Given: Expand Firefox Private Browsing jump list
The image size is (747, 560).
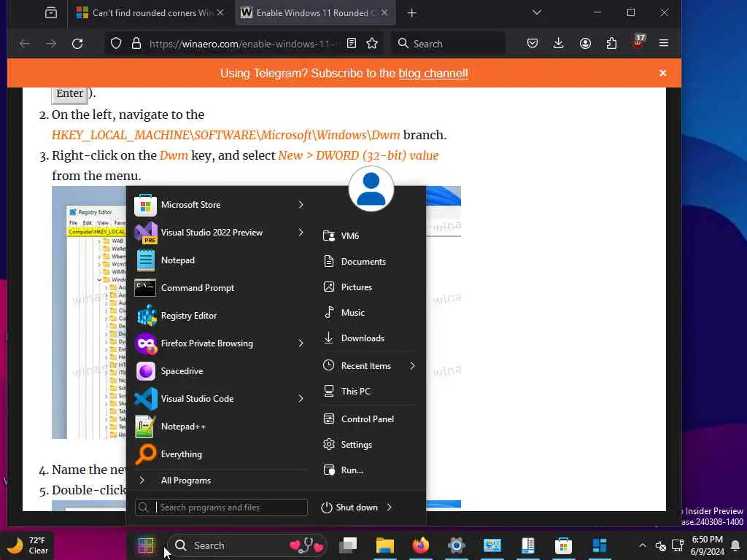Looking at the screenshot, I should 301,343.
